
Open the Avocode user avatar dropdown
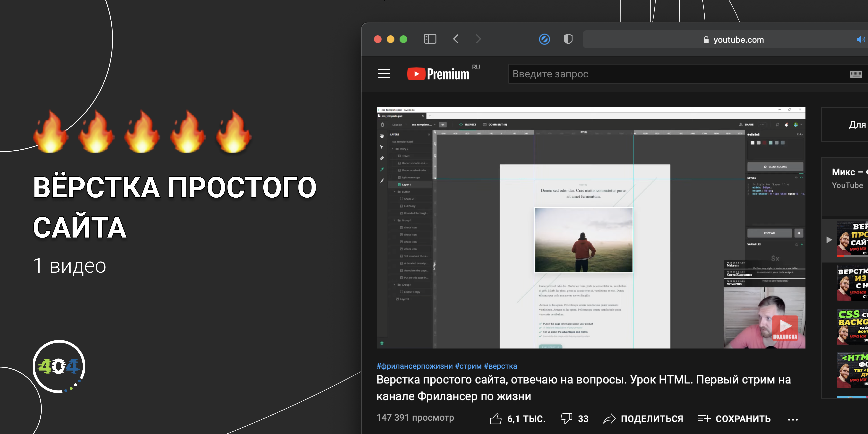pyautogui.click(x=798, y=125)
